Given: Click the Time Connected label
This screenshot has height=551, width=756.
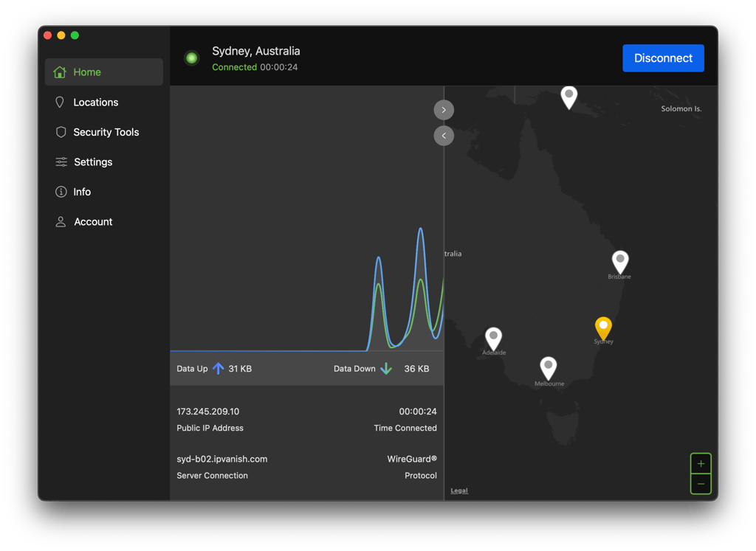Looking at the screenshot, I should (x=405, y=428).
